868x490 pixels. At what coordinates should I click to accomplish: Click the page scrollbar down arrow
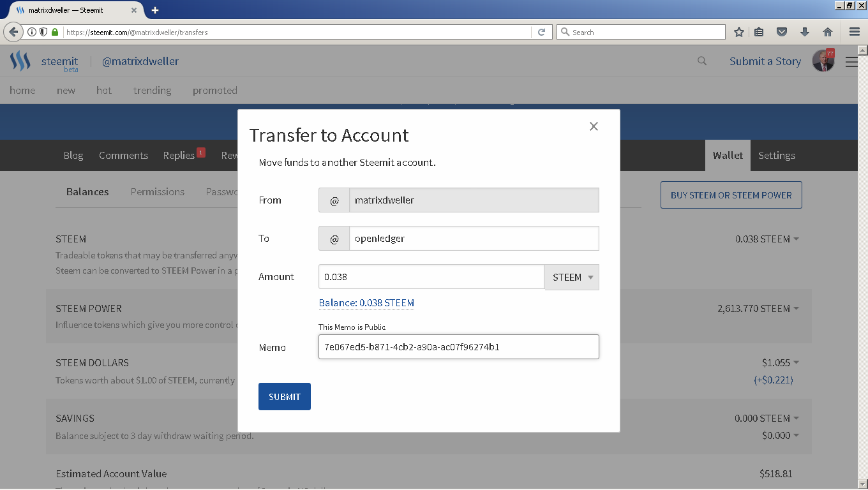click(x=862, y=484)
